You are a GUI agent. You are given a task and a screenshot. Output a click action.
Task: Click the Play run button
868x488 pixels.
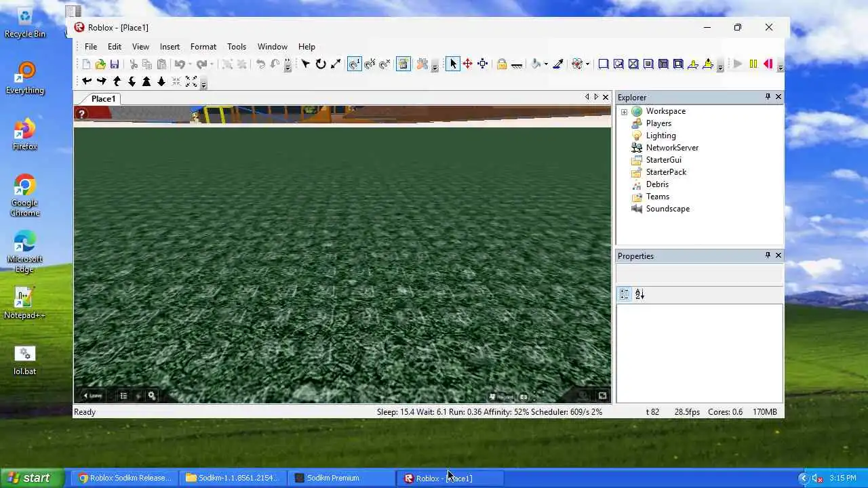738,64
